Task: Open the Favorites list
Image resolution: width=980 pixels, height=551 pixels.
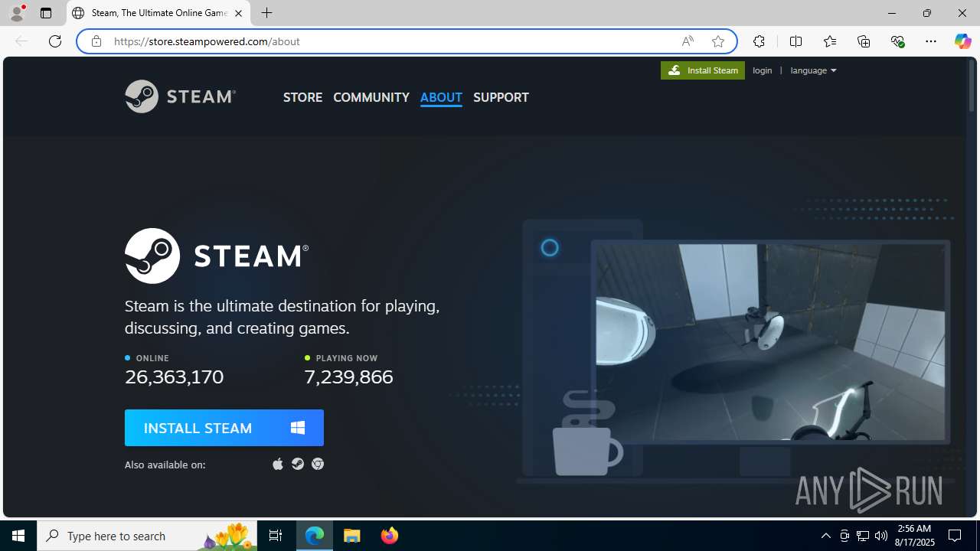Action: pos(829,41)
